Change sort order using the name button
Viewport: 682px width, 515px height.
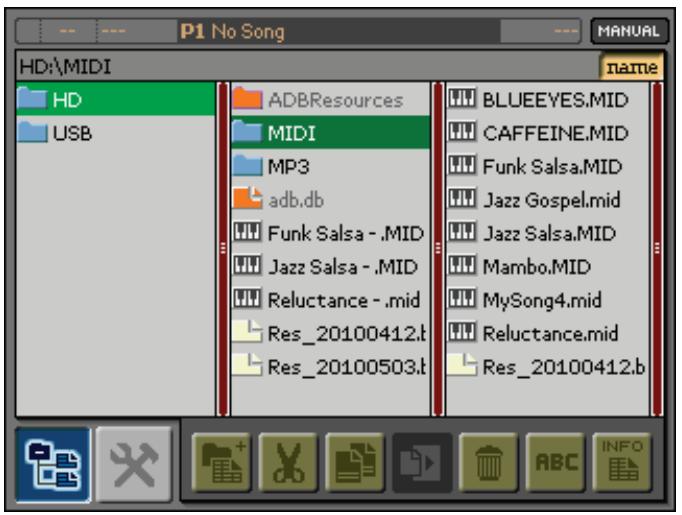click(631, 67)
